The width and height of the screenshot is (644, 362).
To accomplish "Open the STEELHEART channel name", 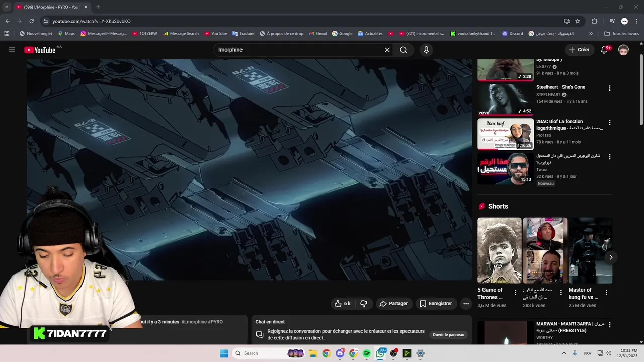I will pyautogui.click(x=548, y=95).
